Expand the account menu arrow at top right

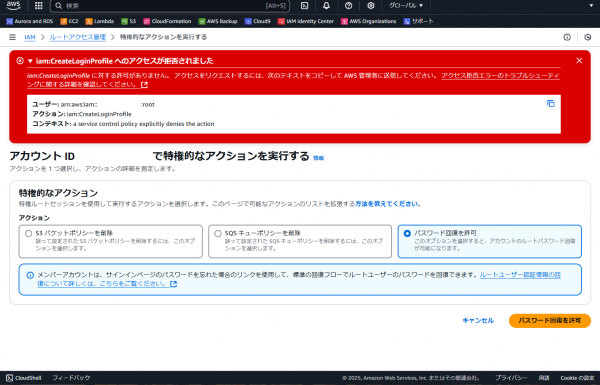click(x=591, y=5)
